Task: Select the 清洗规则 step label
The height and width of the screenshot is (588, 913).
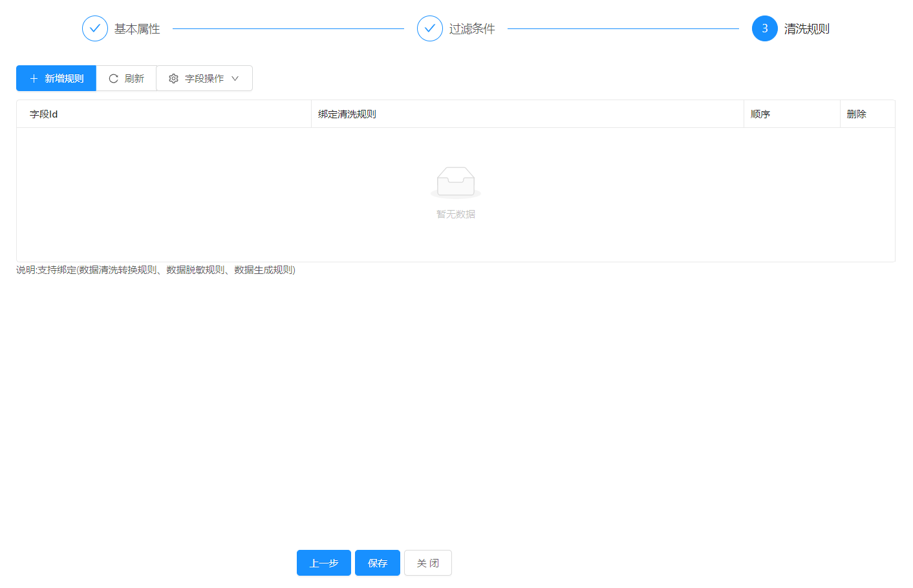Action: coord(806,29)
